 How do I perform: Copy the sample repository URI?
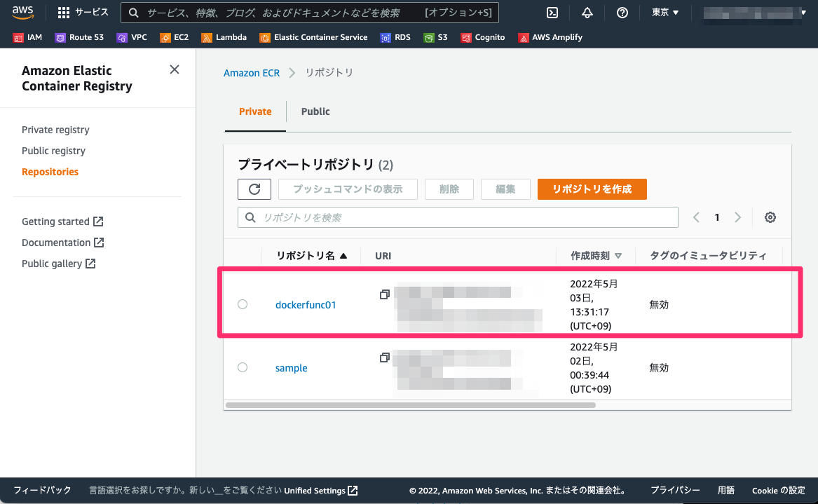click(385, 358)
